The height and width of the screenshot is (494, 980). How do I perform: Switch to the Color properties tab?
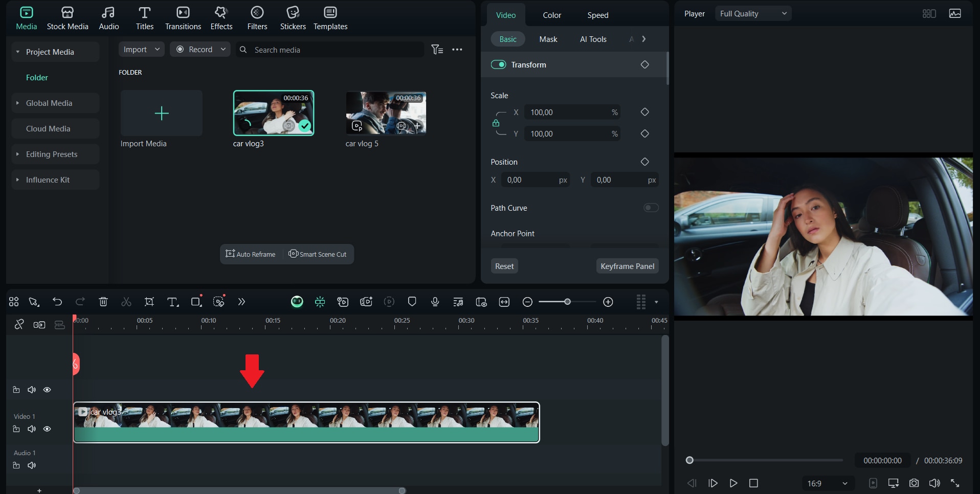[x=552, y=15]
